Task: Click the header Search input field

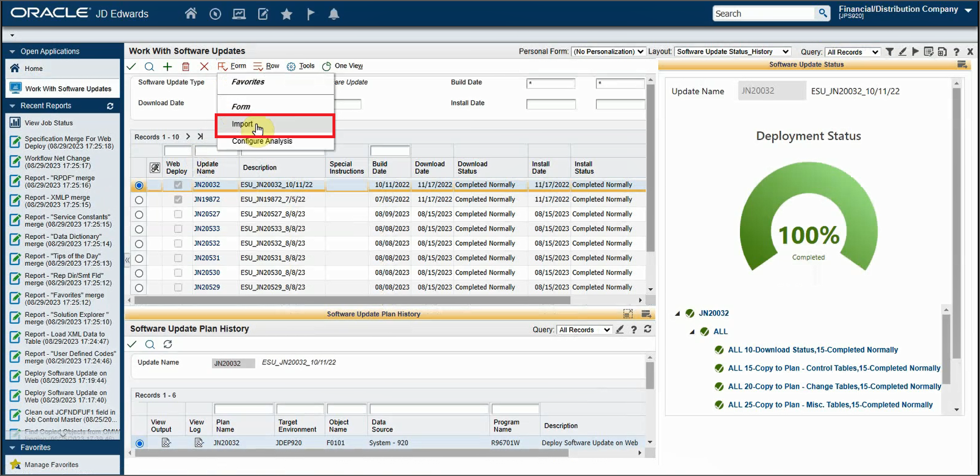Action: click(764, 14)
